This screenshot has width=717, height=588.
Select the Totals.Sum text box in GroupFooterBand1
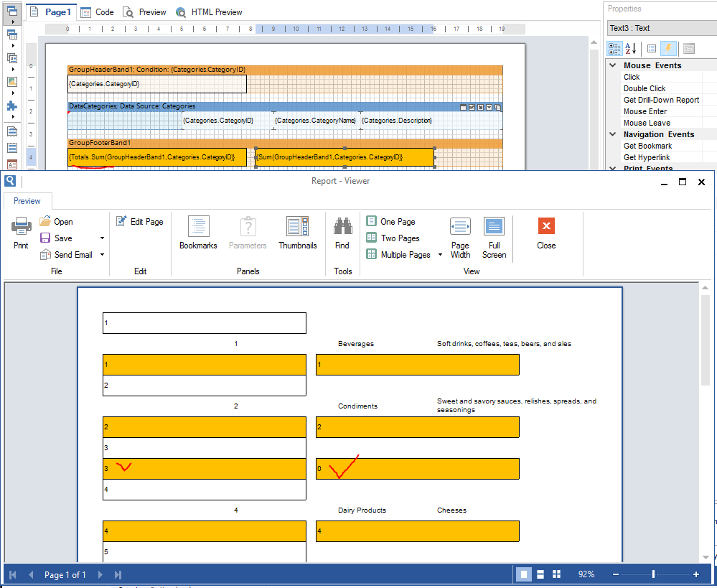(x=157, y=157)
